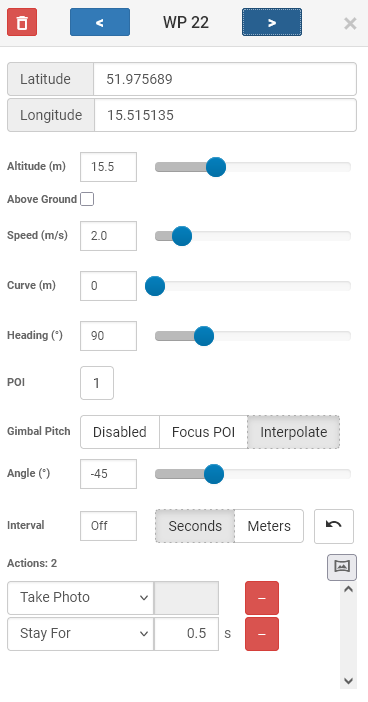Click the Latitude input field
The width and height of the screenshot is (368, 702).
click(x=225, y=79)
